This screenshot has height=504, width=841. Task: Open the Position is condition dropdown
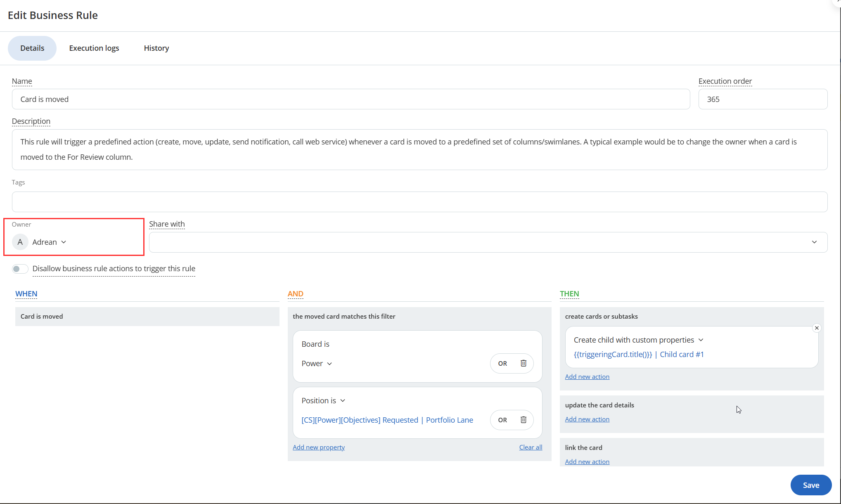[343, 400]
